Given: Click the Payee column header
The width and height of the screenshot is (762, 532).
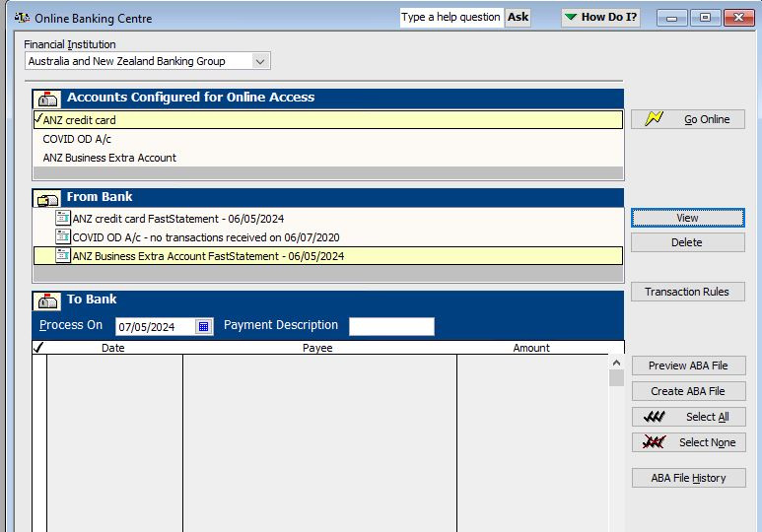Looking at the screenshot, I should 317,348.
